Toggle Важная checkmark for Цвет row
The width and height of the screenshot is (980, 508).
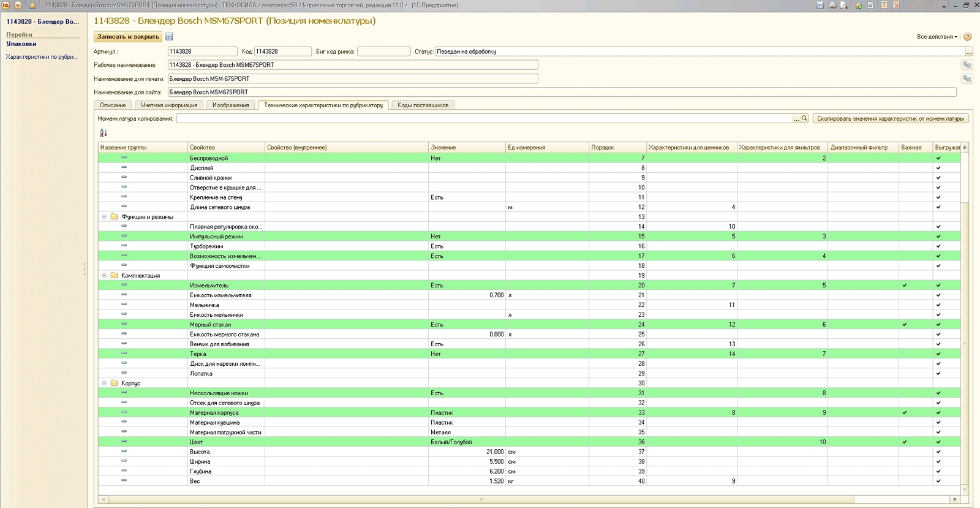click(x=905, y=442)
